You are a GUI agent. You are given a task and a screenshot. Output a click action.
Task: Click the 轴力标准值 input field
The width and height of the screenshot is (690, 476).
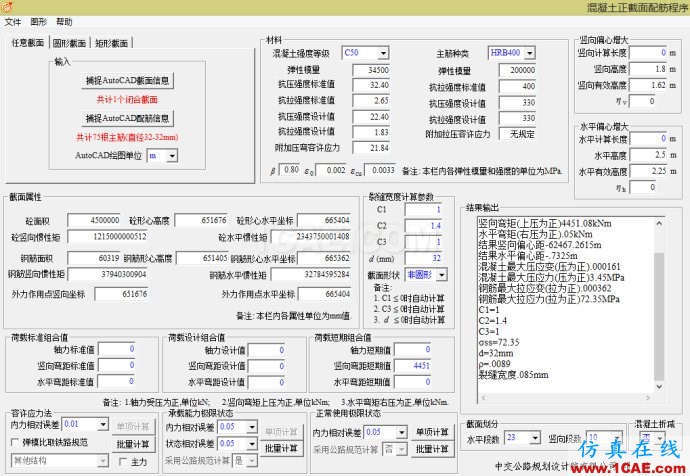(117, 349)
